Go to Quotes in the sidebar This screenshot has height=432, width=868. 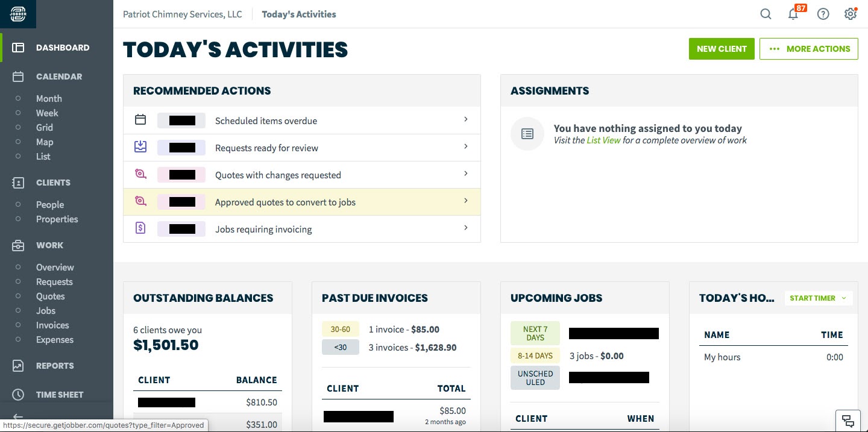click(x=50, y=296)
